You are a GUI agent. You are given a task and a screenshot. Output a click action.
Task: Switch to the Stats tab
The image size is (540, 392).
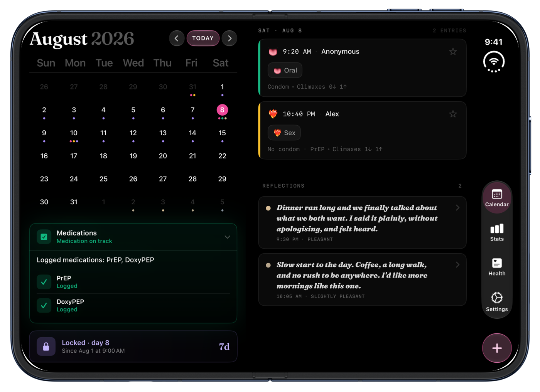click(497, 232)
